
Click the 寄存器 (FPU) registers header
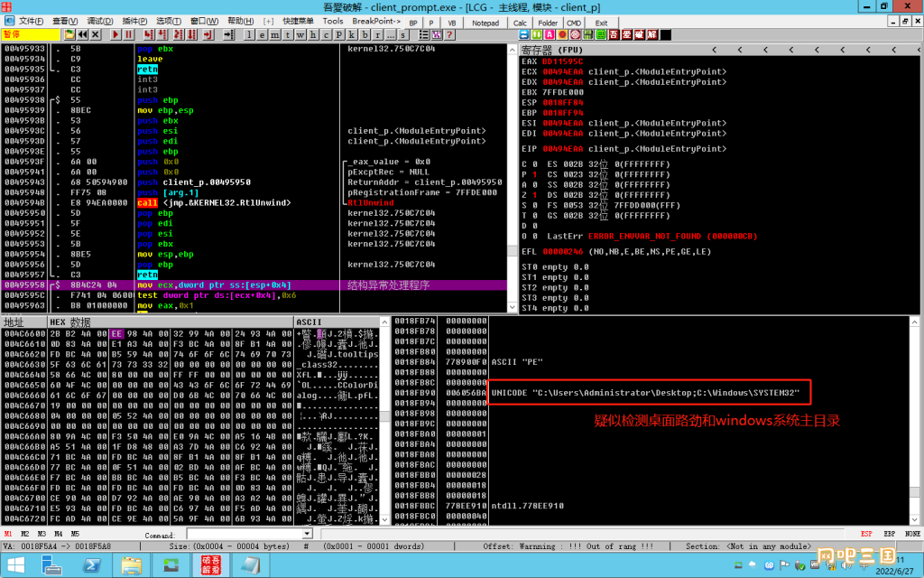click(x=551, y=51)
